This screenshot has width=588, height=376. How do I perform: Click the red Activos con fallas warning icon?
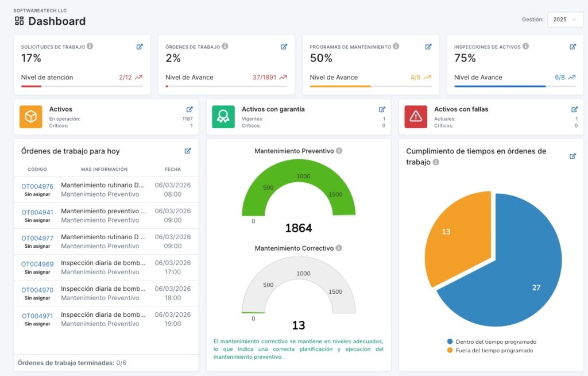[416, 117]
